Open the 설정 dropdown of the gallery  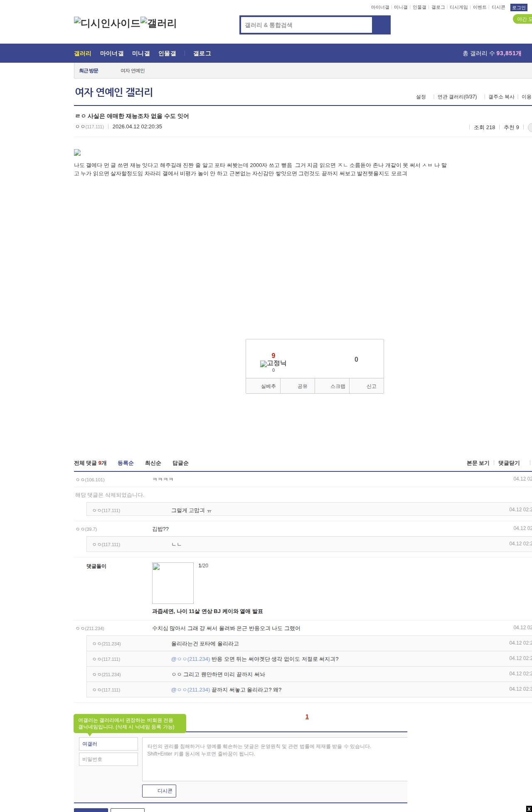pyautogui.click(x=421, y=97)
